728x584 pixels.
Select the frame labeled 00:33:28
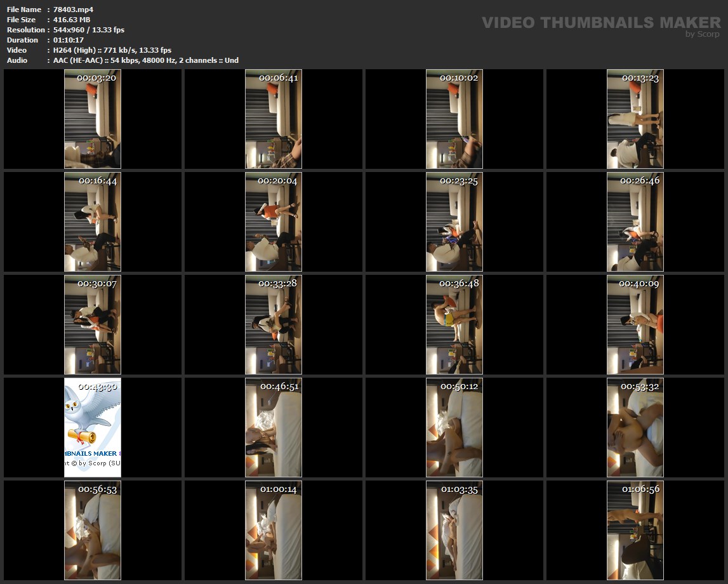(274, 324)
